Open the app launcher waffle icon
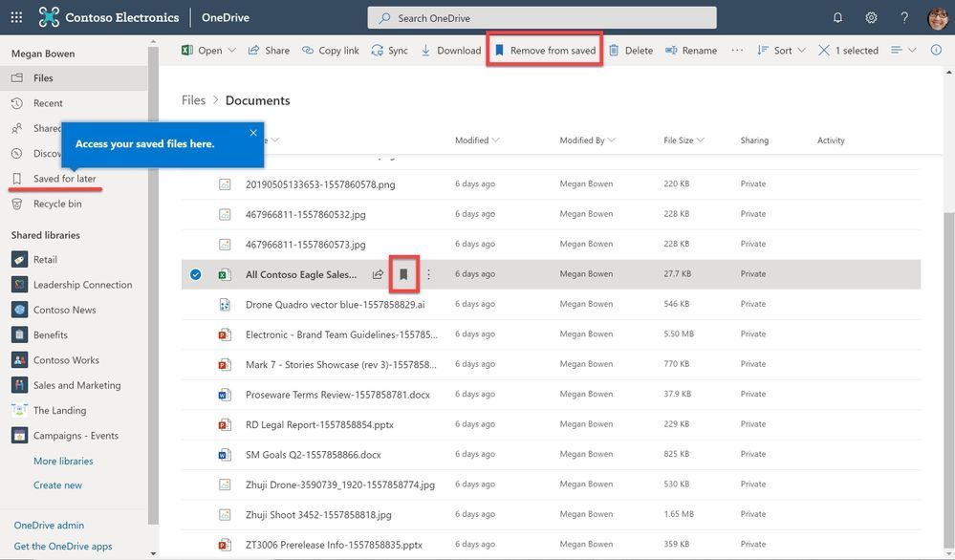 [16, 17]
